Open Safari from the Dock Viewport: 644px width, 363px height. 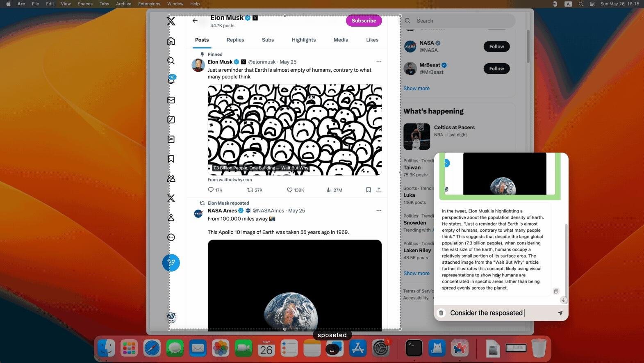tap(152, 349)
